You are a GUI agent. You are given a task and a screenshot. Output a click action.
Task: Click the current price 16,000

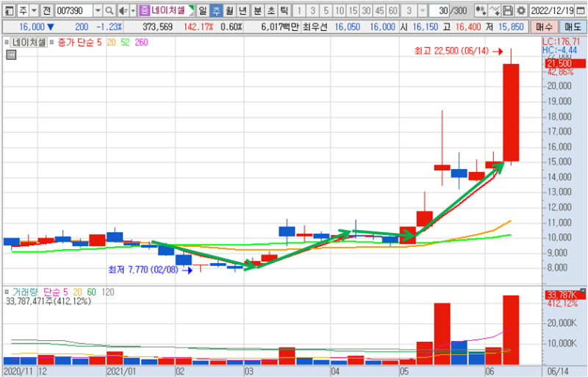point(32,27)
